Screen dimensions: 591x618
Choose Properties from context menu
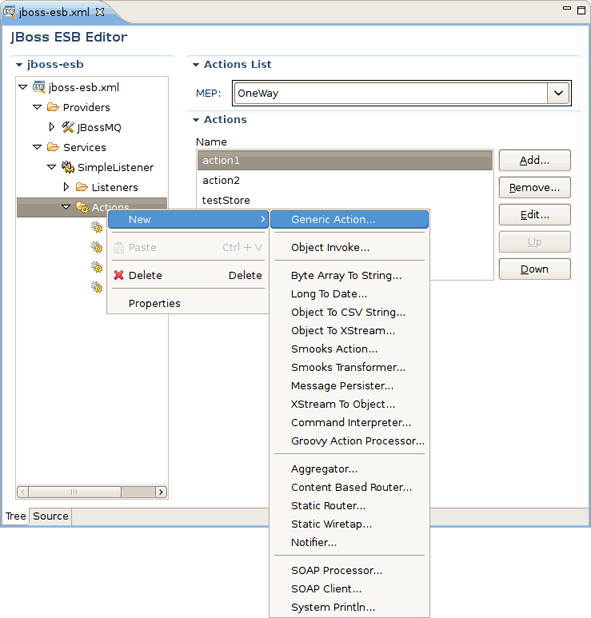tap(188, 303)
